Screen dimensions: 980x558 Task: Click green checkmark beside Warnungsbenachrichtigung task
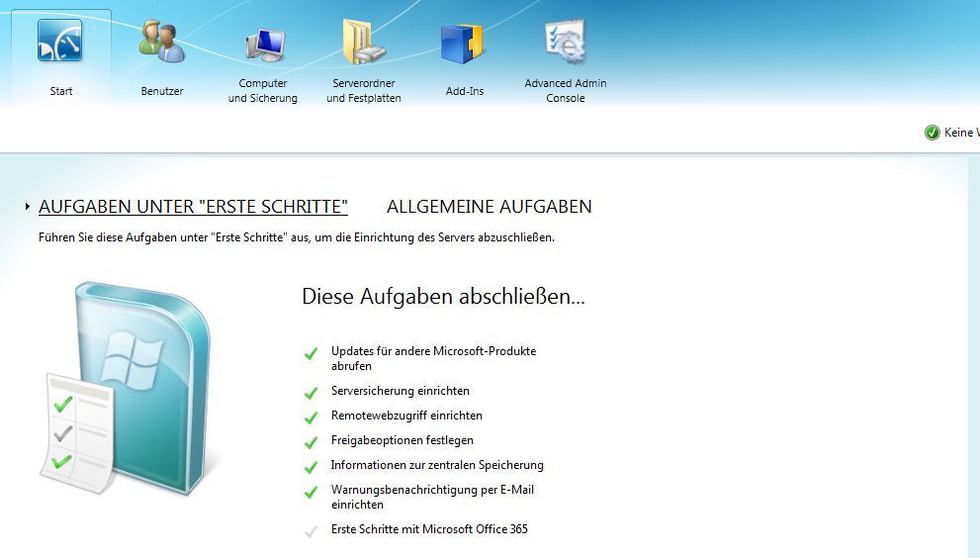(x=311, y=493)
